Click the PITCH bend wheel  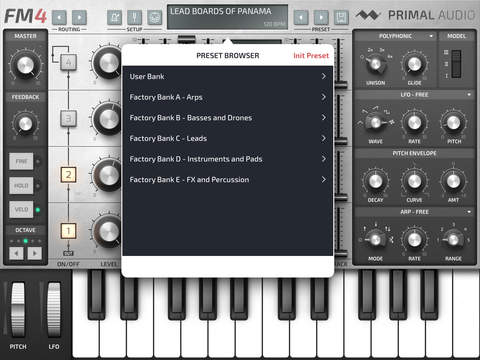point(18,310)
